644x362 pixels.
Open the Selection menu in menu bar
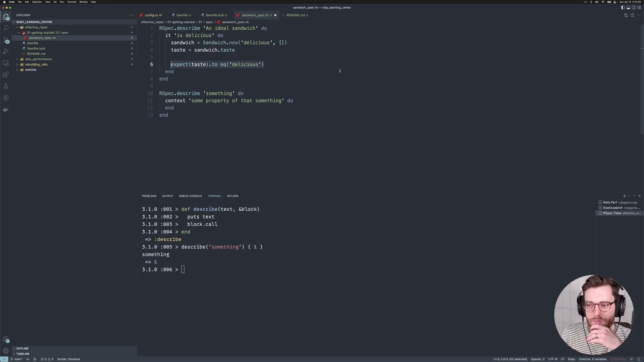[x=37, y=2]
